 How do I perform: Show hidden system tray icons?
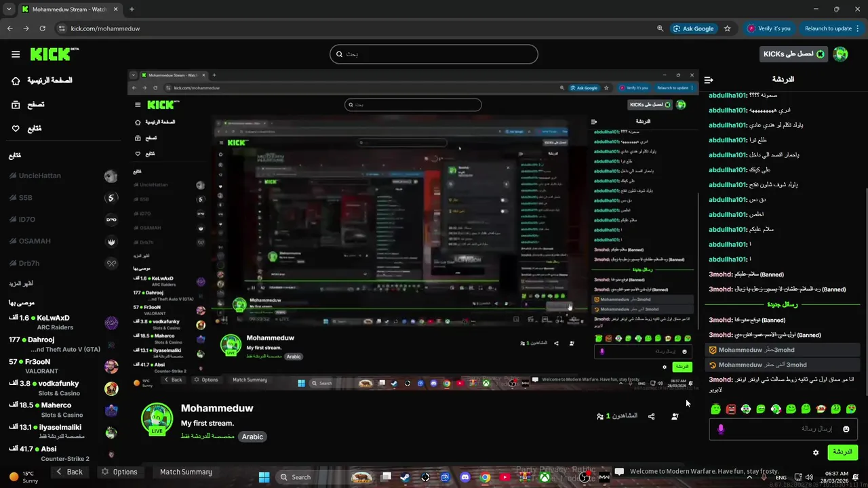[x=751, y=477]
